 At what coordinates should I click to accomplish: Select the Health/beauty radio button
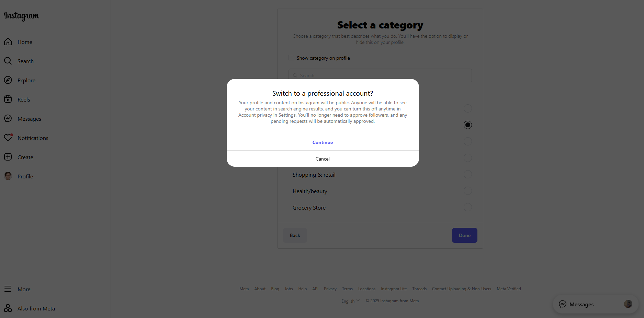pos(467,191)
